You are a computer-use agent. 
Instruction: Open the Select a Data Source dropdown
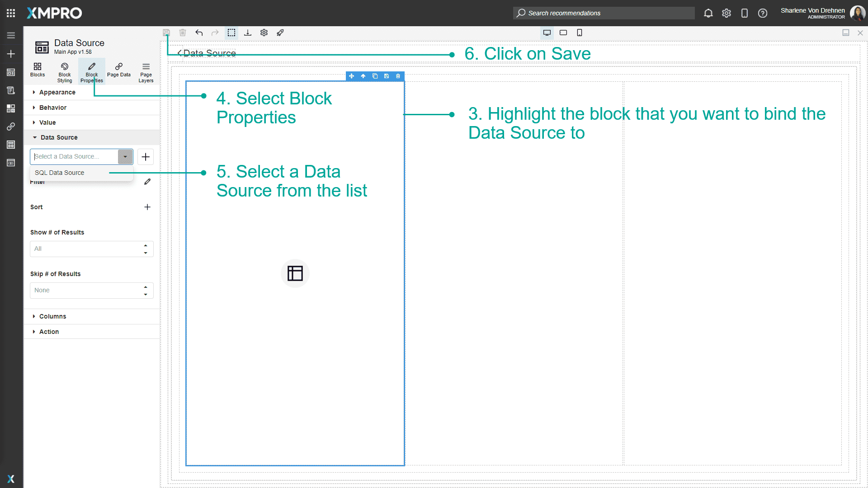pos(125,156)
